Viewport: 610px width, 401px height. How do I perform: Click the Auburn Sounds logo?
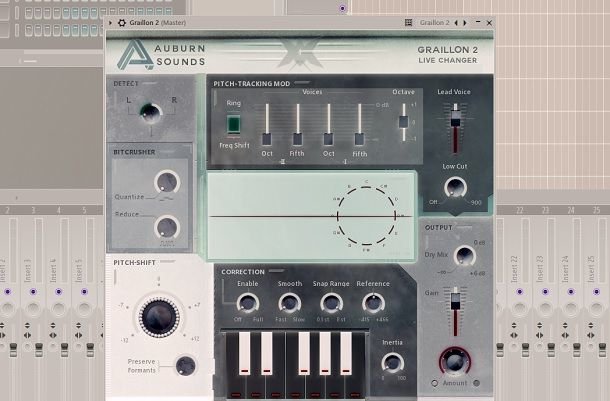point(161,55)
